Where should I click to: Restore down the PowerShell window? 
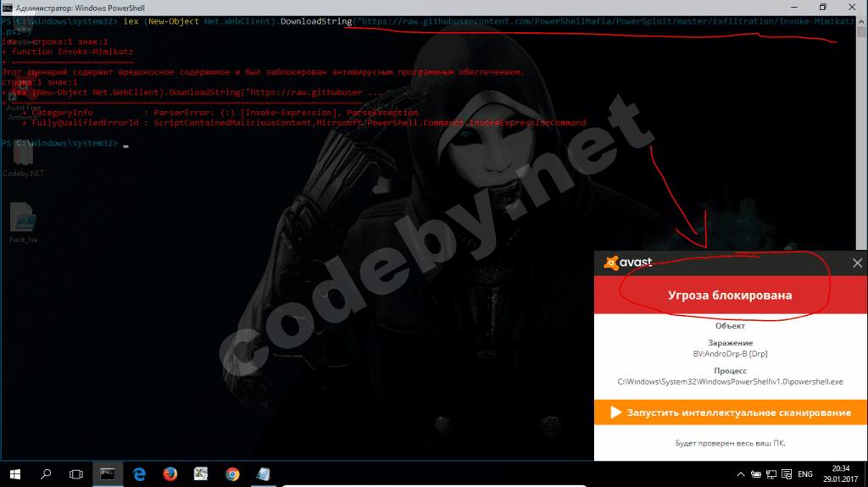coord(822,8)
